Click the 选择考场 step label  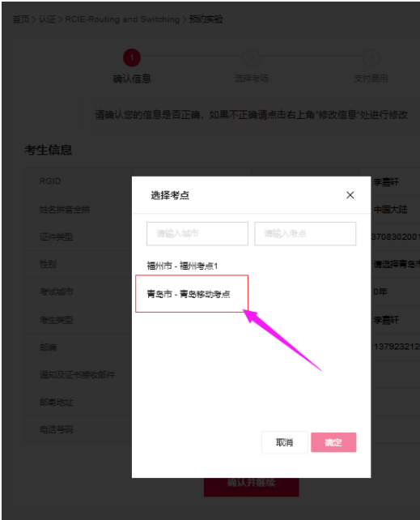(252, 79)
